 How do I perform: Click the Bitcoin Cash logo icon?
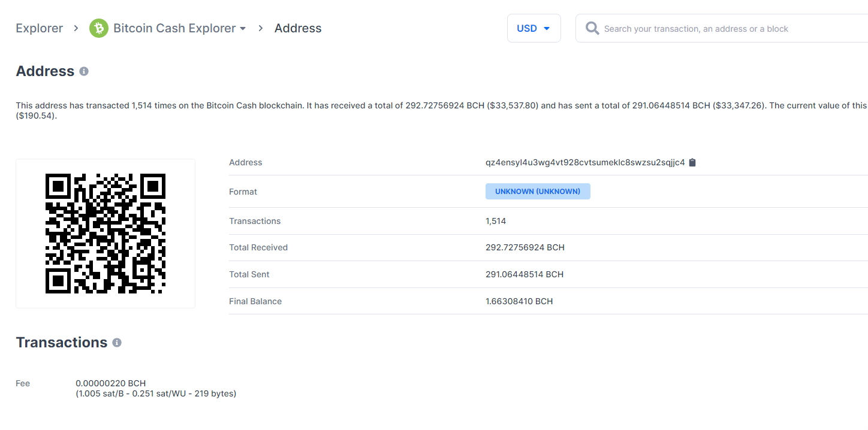pos(99,28)
